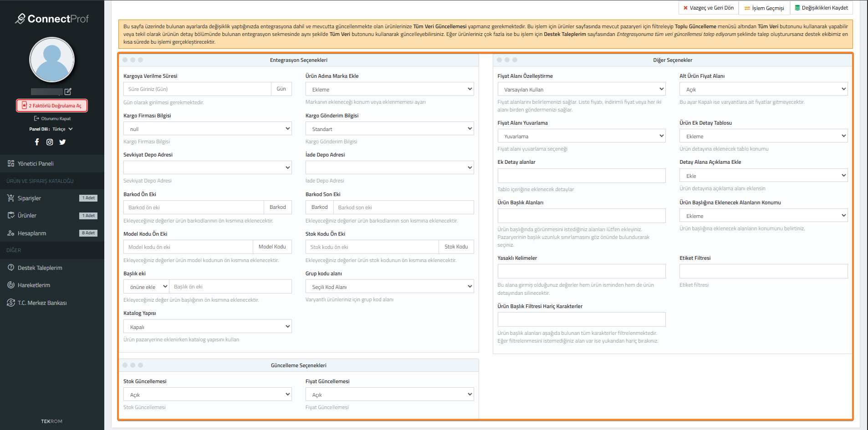Viewport: 868px width, 430px height.
Task: Open Ürün Ek Detay Tablosu dropdown
Action: point(764,136)
